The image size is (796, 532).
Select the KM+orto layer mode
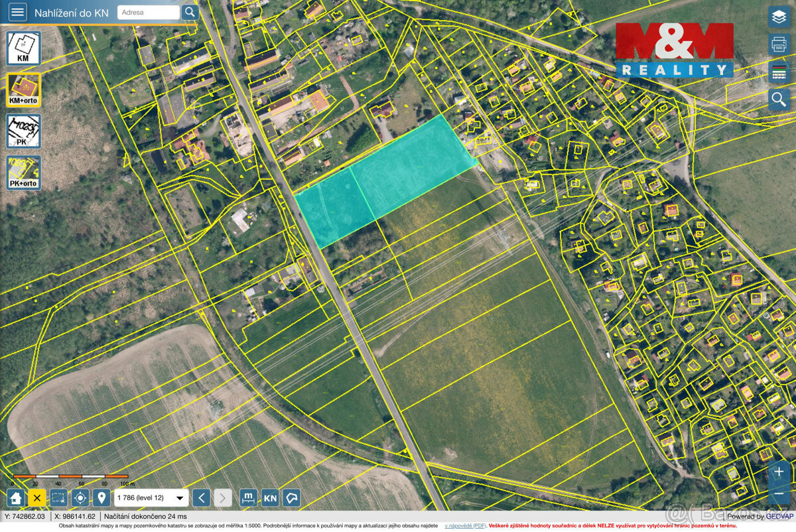[24, 89]
